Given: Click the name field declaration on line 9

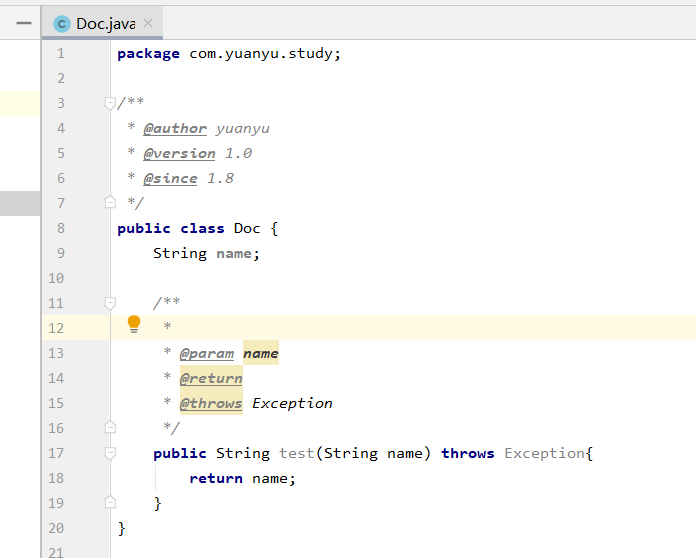Looking at the screenshot, I should coord(233,253).
